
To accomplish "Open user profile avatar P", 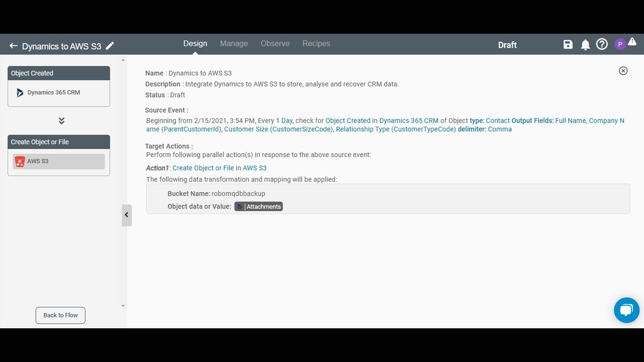I will (x=620, y=45).
